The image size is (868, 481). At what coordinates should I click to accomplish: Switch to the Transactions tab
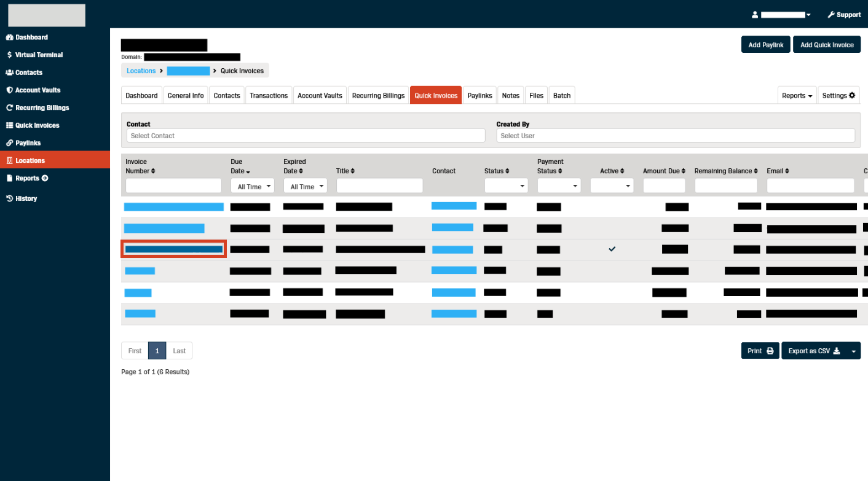269,96
